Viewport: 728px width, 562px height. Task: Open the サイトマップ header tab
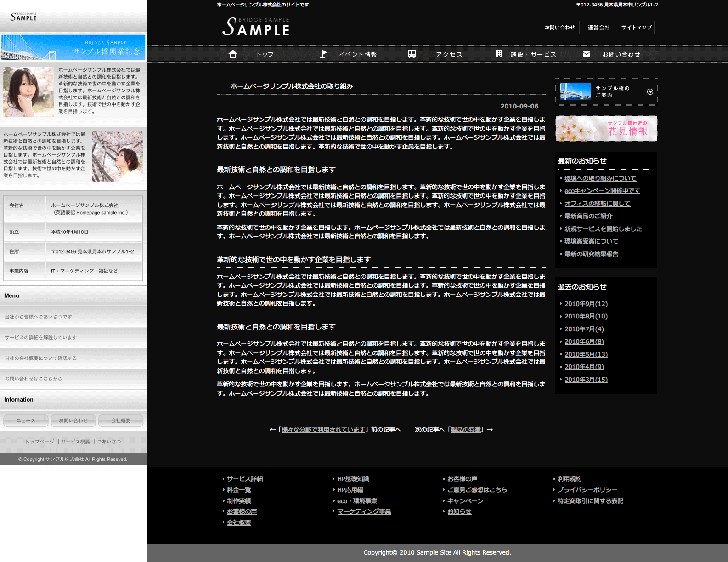click(636, 28)
